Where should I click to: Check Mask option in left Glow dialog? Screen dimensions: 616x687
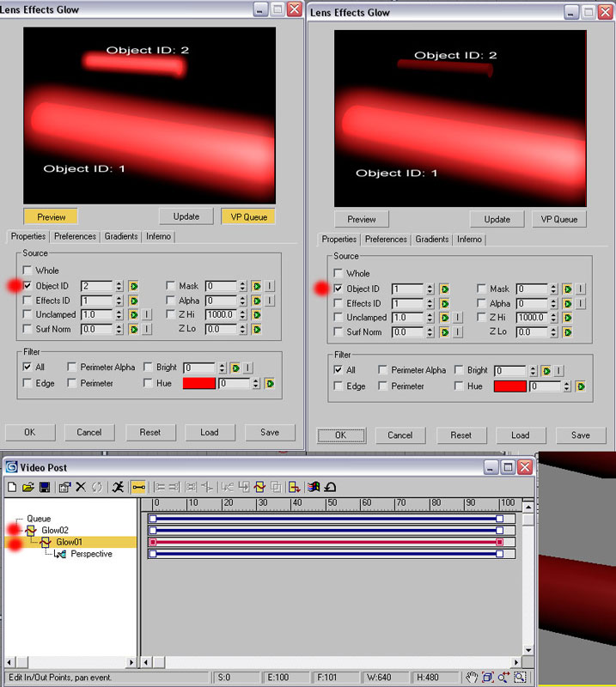click(171, 286)
